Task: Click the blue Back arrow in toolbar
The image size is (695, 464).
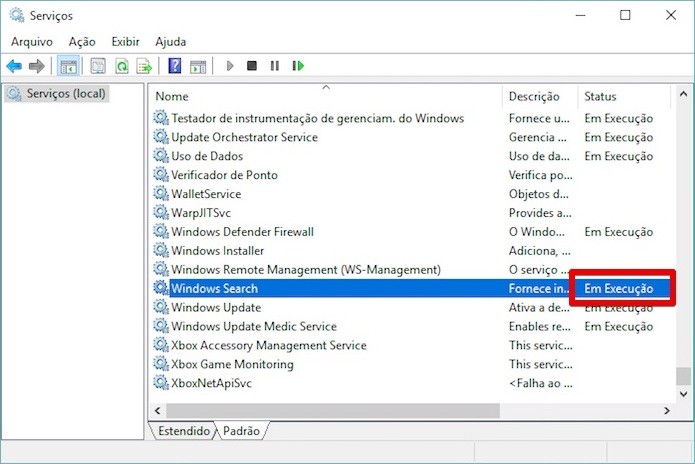Action: (14, 66)
